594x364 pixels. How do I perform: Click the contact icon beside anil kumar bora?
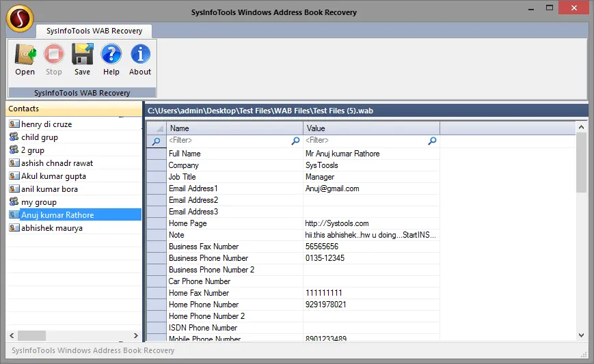point(14,188)
